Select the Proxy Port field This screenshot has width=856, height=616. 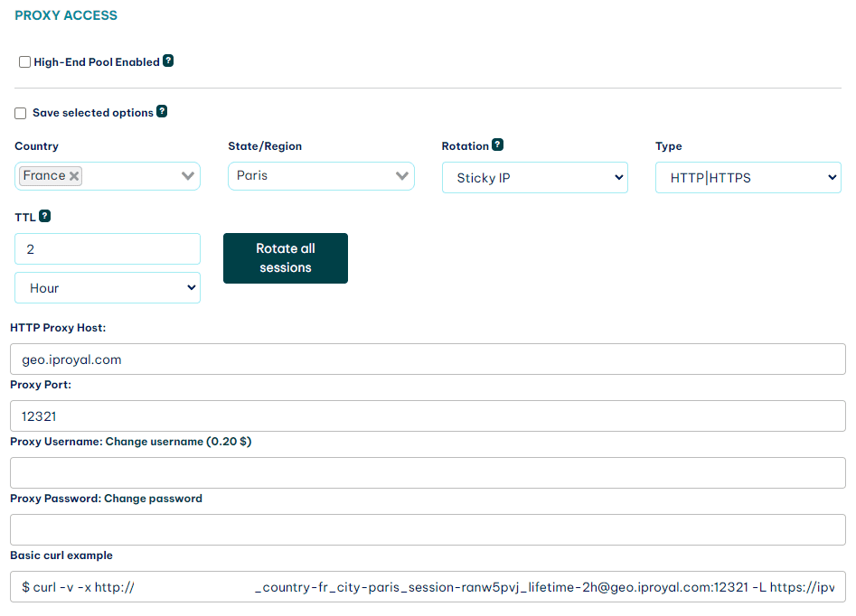[428, 415]
